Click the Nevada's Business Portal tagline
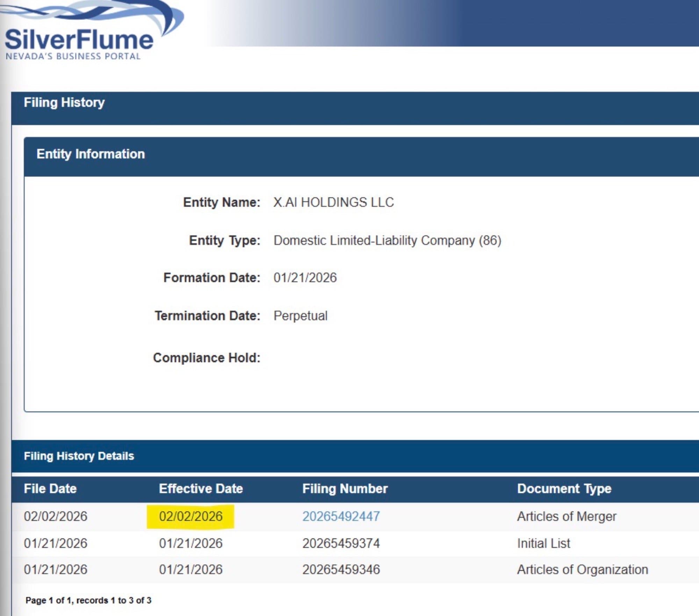699x616 pixels. point(73,56)
